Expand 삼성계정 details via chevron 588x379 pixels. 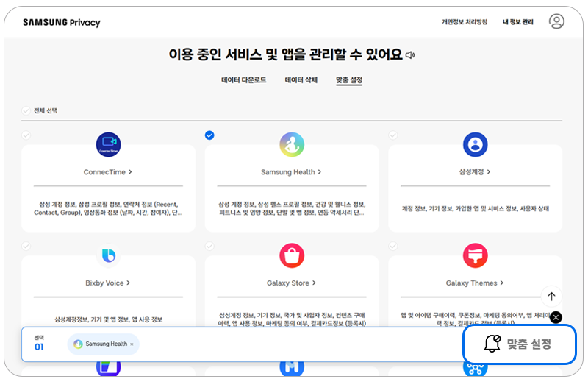coord(489,171)
